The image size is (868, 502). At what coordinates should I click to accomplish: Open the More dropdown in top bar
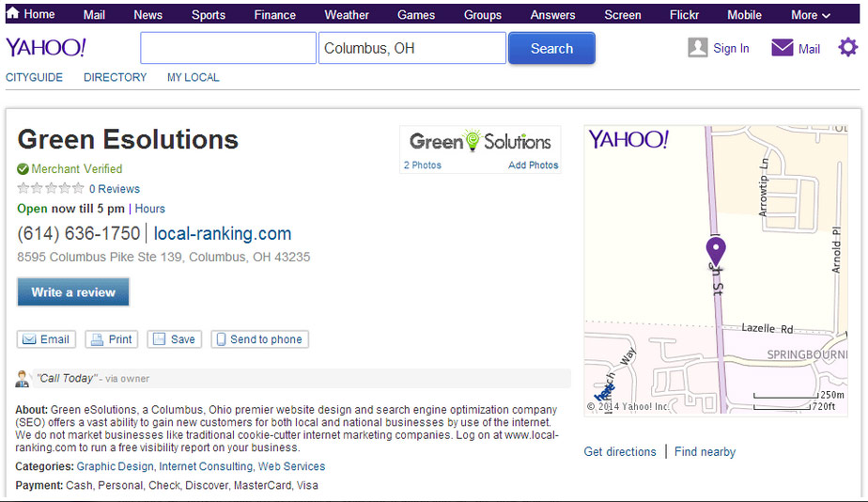[811, 15]
